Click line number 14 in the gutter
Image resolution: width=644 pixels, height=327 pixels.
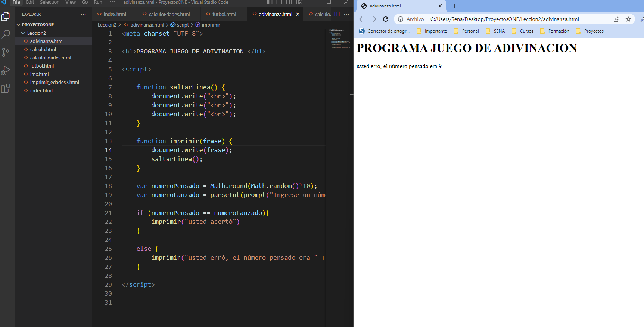point(108,150)
